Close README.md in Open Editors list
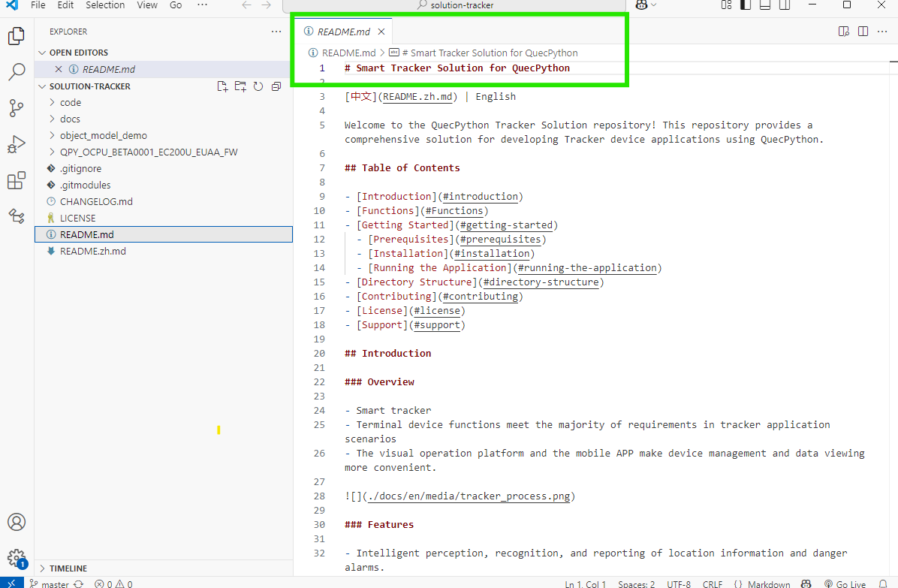The height and width of the screenshot is (588, 898). click(59, 69)
